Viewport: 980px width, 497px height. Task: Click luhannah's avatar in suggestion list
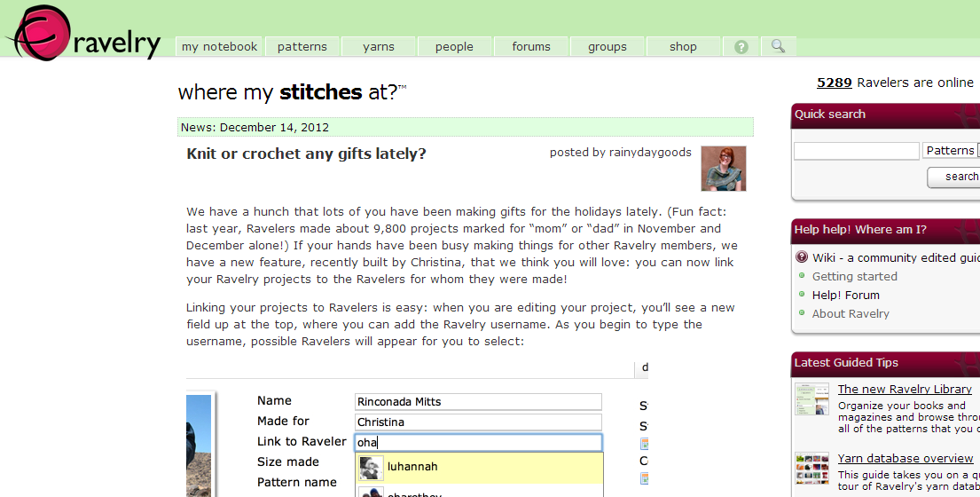pos(371,468)
